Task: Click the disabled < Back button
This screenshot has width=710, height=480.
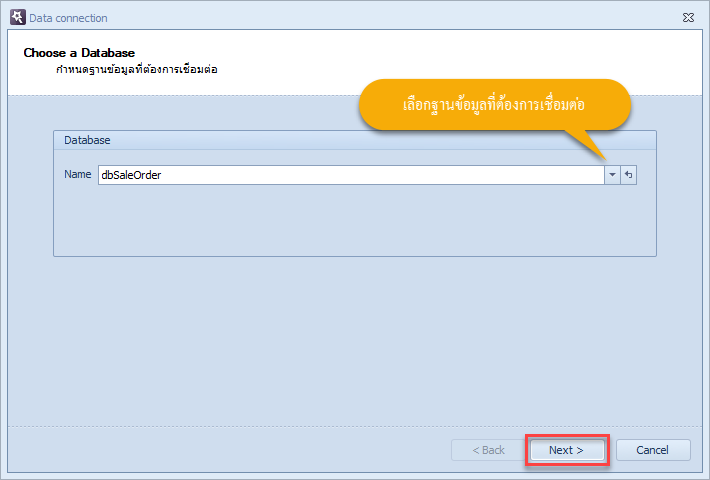Action: pos(488,450)
